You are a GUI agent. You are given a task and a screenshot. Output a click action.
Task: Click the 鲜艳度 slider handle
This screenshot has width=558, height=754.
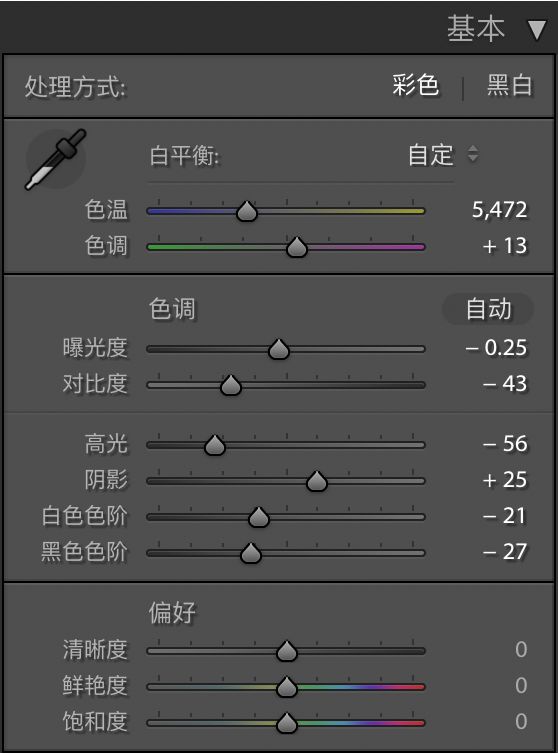pos(287,687)
